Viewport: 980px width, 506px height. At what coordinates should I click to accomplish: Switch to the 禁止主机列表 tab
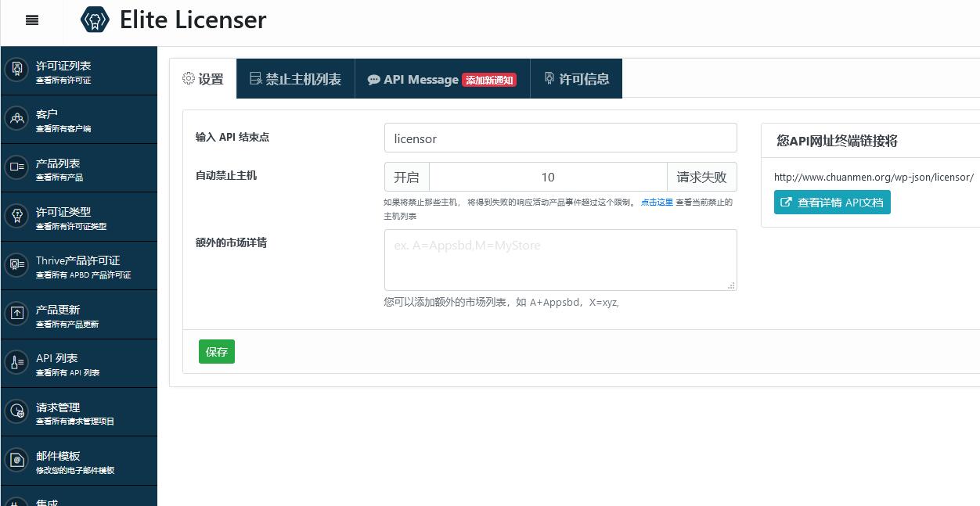coord(296,78)
